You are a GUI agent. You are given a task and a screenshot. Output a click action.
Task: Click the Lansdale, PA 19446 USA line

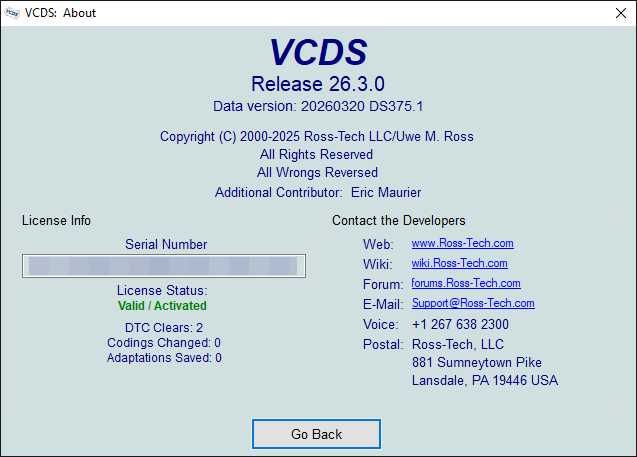point(485,380)
